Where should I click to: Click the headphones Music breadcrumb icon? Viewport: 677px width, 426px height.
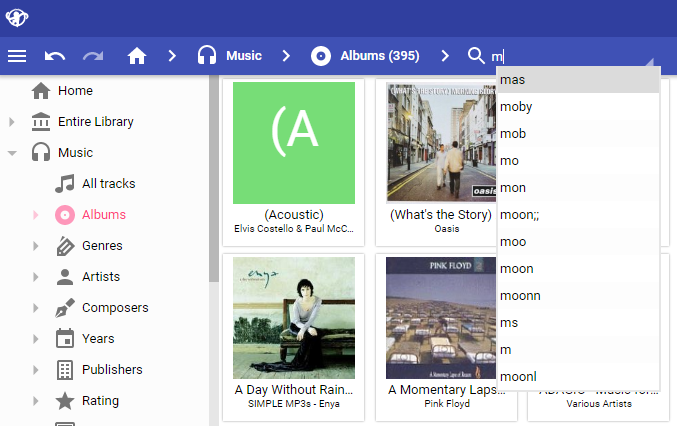point(207,56)
